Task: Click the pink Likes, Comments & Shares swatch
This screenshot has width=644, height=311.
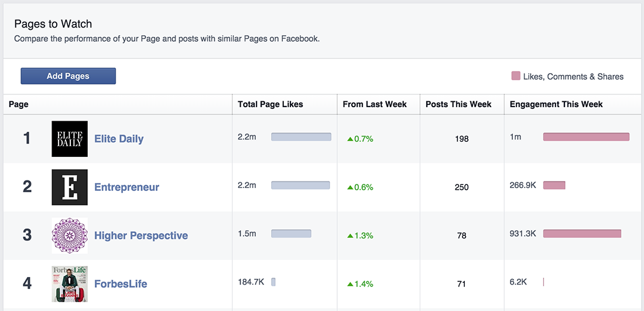Action: (515, 76)
